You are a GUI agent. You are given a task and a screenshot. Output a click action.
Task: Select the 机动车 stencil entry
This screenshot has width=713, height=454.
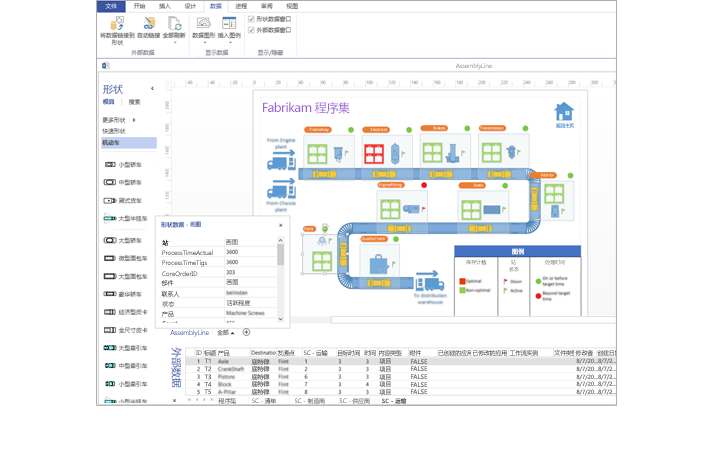click(129, 143)
